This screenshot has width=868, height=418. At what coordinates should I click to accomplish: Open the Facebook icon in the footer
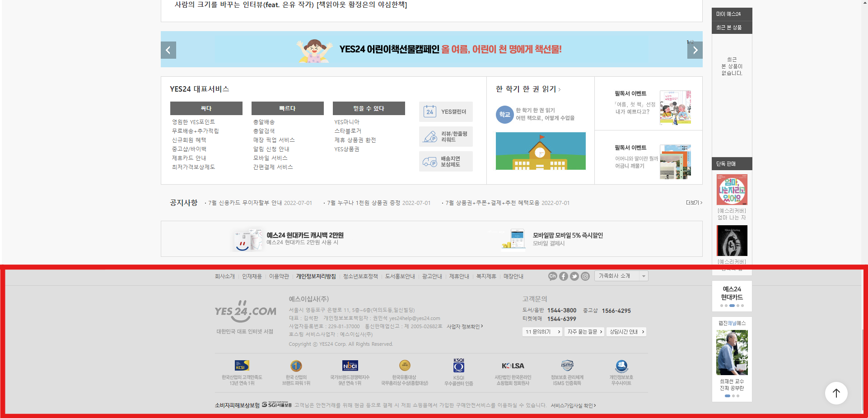(x=564, y=276)
